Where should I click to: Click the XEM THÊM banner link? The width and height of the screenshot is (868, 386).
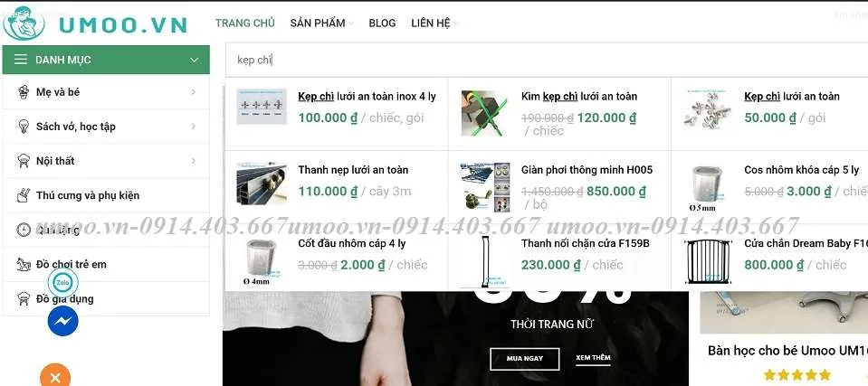(593, 358)
